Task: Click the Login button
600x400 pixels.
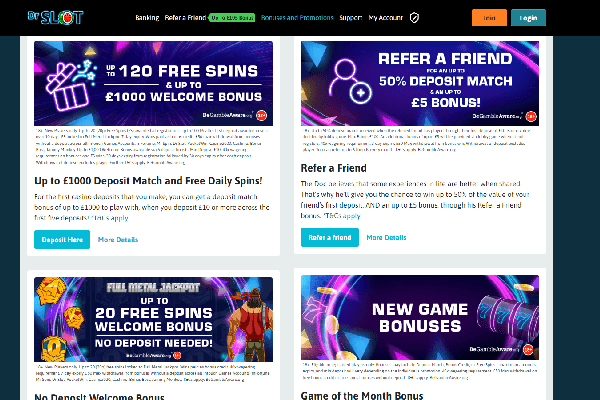Action: coord(528,18)
